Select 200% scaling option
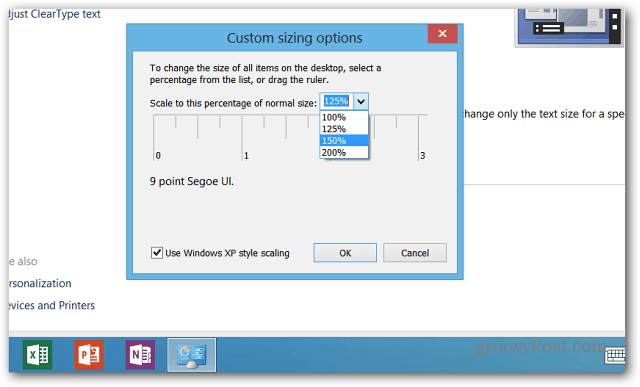The image size is (640, 387). 344,153
